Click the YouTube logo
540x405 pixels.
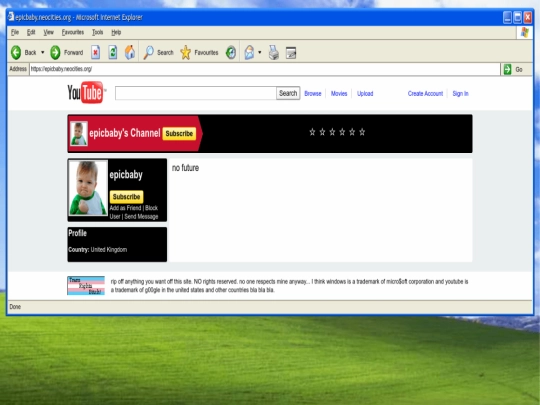pos(86,92)
